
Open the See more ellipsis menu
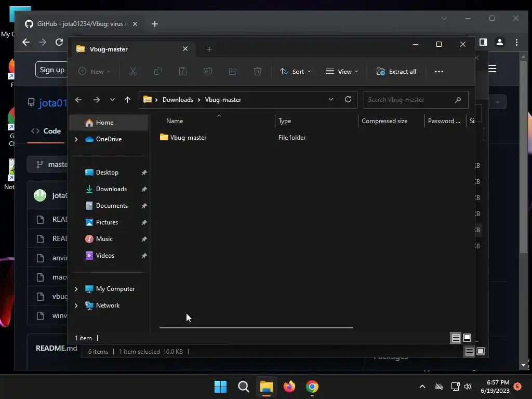(x=438, y=72)
